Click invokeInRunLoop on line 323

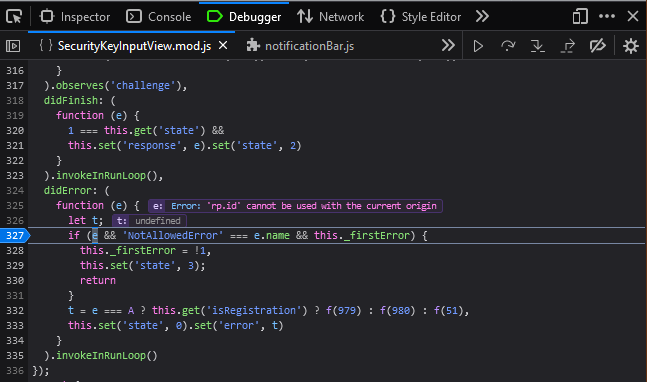101,175
